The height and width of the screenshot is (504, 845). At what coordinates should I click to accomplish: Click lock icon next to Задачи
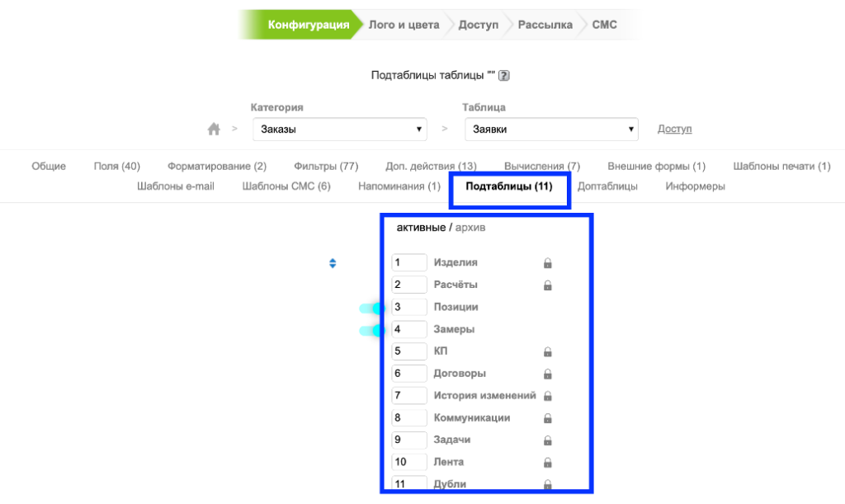(547, 440)
